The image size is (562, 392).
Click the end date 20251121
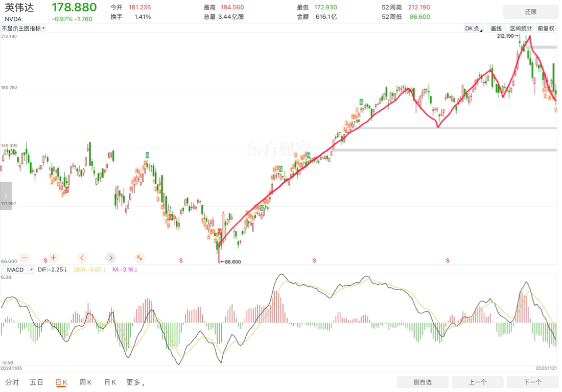click(546, 368)
